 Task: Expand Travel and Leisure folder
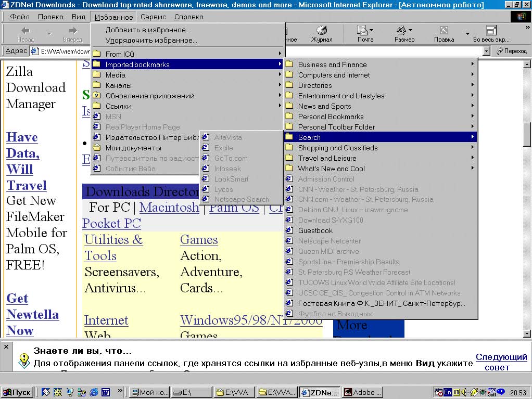click(381, 158)
